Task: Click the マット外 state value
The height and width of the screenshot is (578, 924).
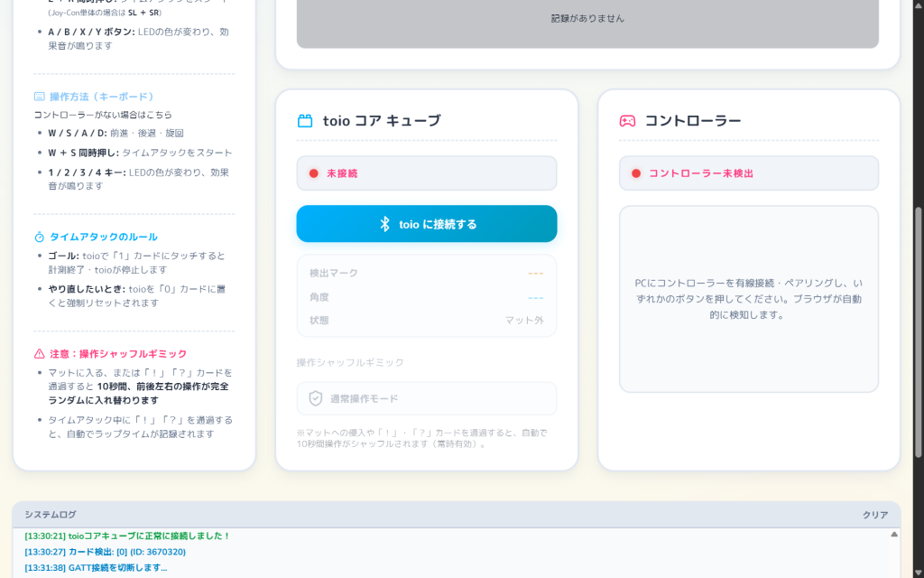Action: point(524,321)
